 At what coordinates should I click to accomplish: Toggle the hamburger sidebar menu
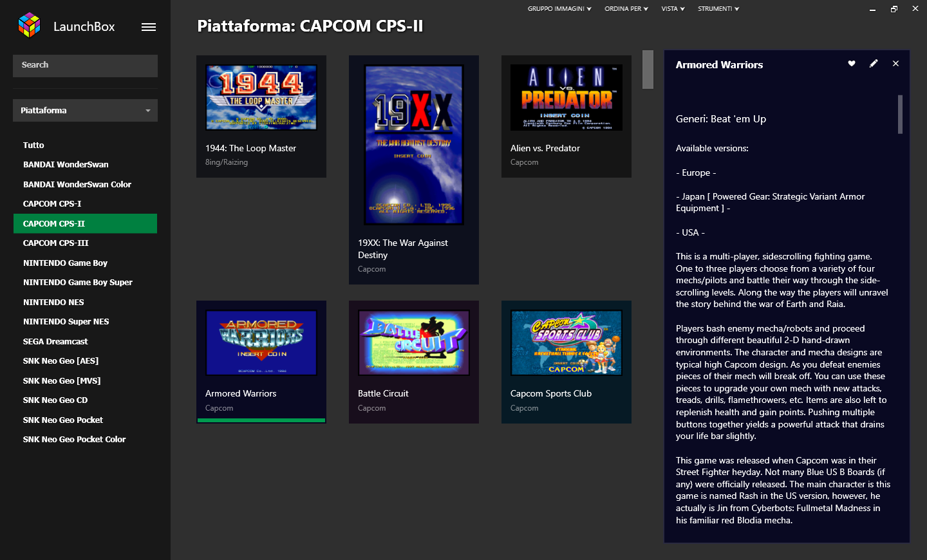tap(149, 27)
